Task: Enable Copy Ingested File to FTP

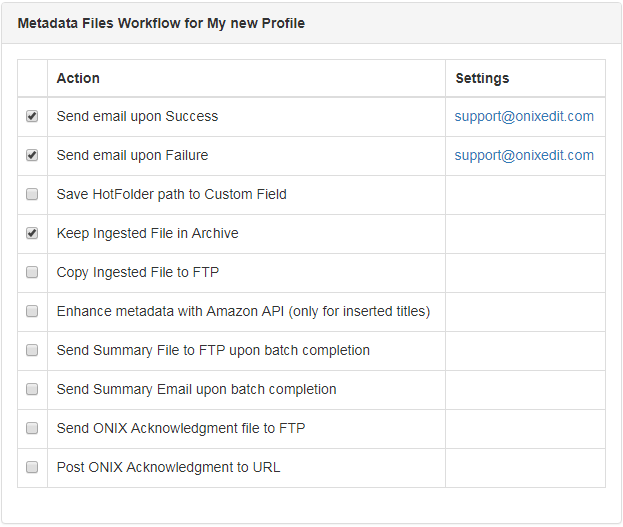Action: click(32, 272)
